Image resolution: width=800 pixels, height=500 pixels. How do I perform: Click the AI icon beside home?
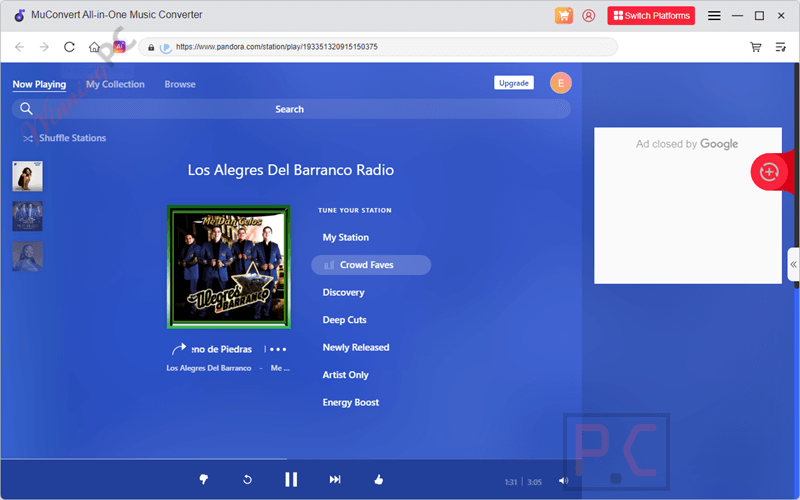click(119, 47)
